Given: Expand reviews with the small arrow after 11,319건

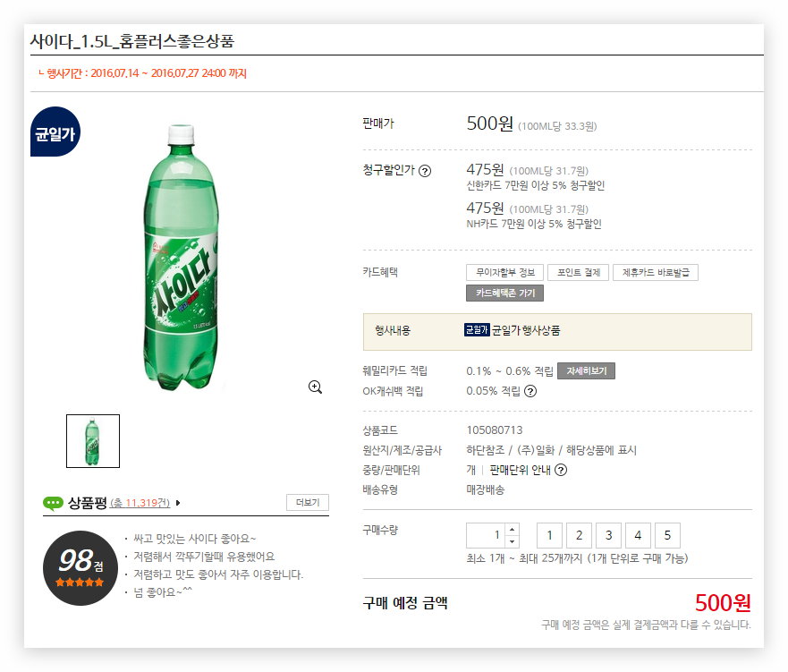Looking at the screenshot, I should point(178,503).
